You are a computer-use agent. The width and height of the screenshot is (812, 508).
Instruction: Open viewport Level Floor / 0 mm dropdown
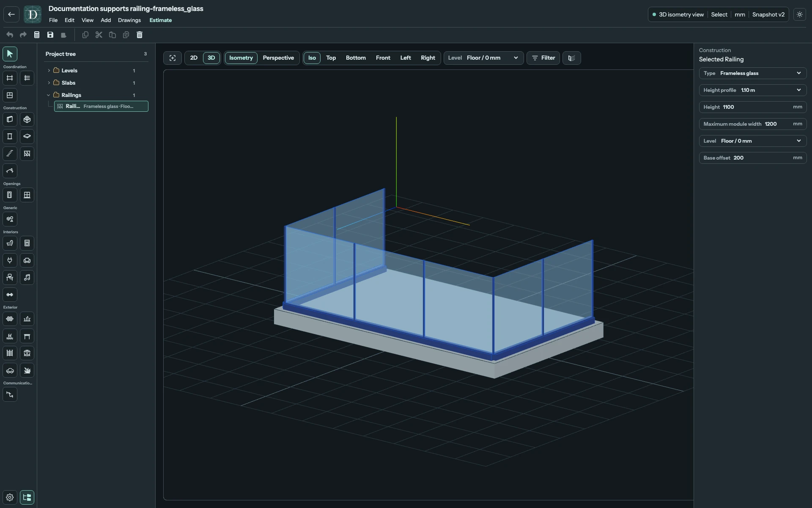pyautogui.click(x=483, y=58)
